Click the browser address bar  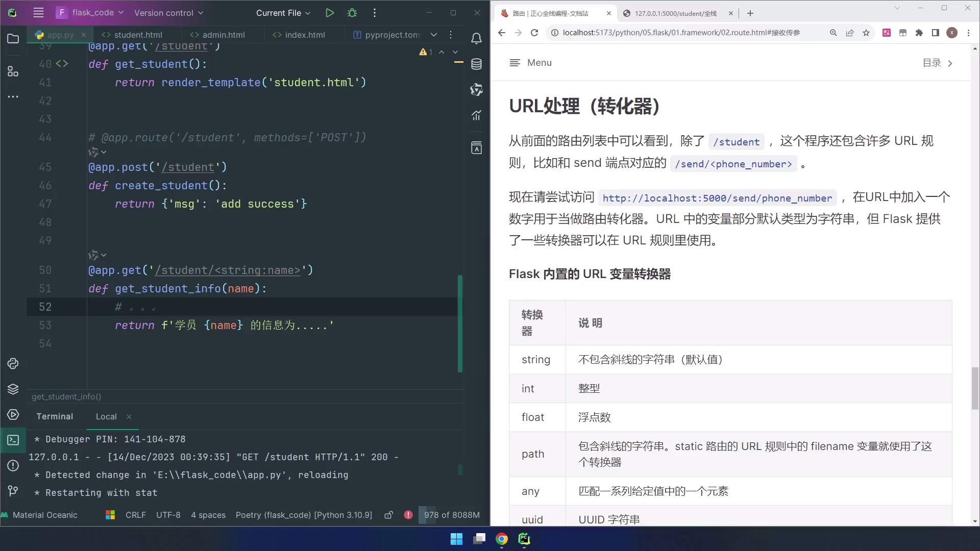click(679, 32)
